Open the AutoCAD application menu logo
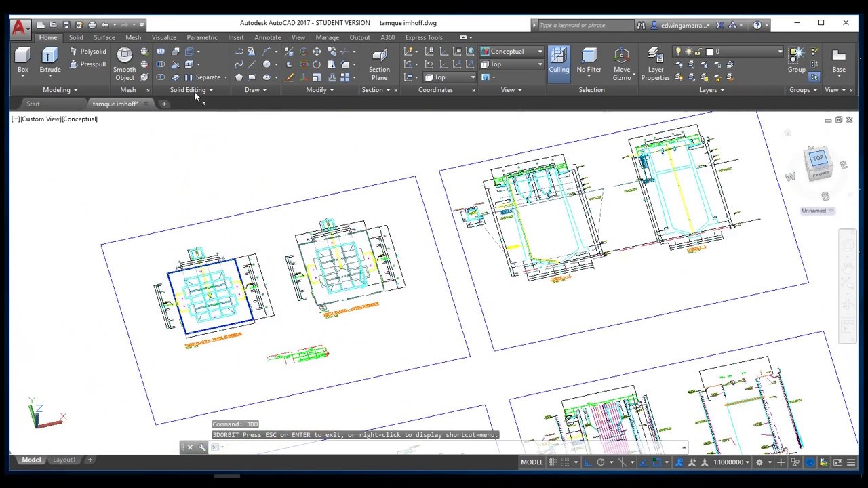Viewport: 868px width, 488px height. pos(19,28)
